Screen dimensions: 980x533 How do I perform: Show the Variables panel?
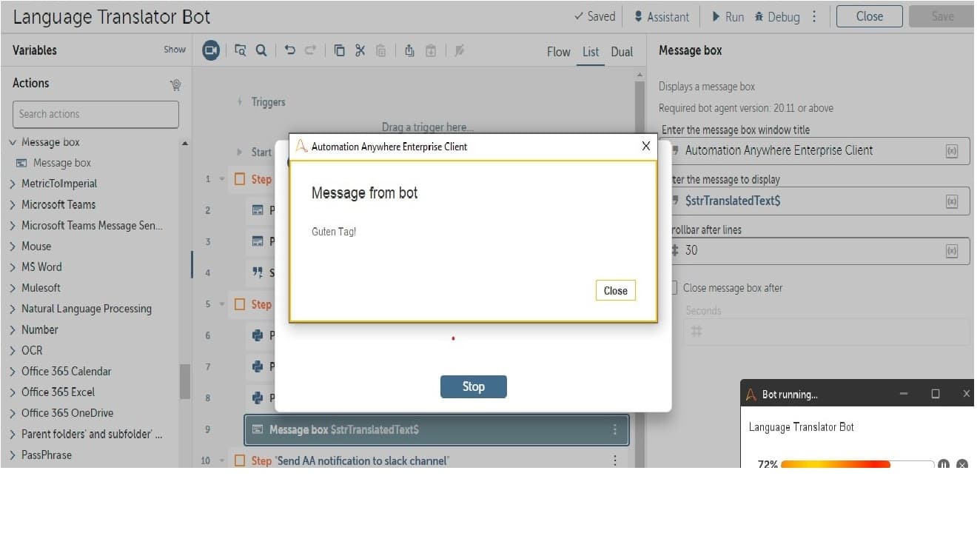point(175,50)
